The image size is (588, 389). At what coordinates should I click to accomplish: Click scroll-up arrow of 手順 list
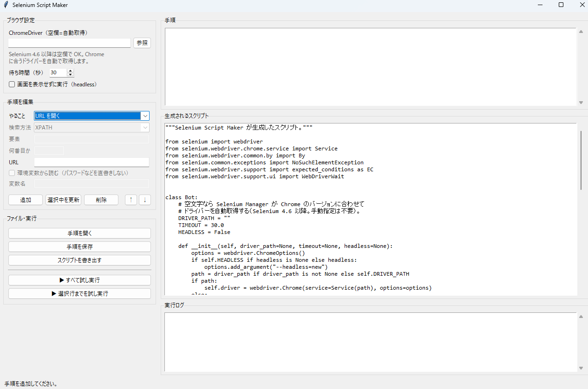581,32
